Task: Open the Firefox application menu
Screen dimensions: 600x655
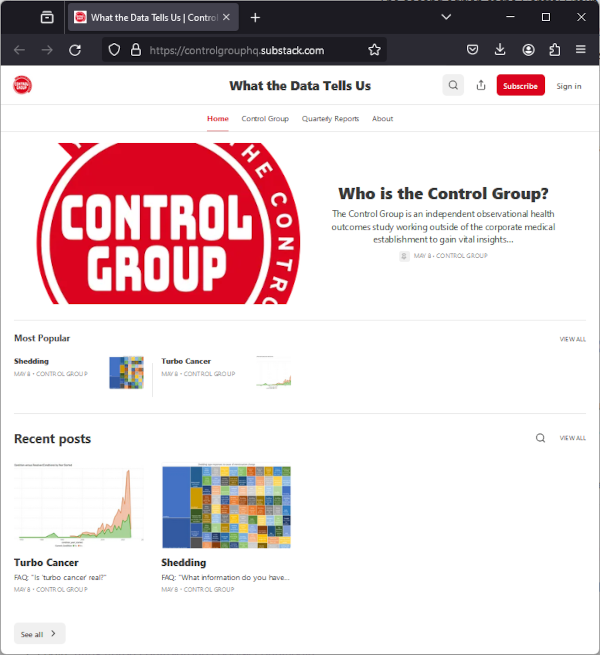Action: point(581,50)
